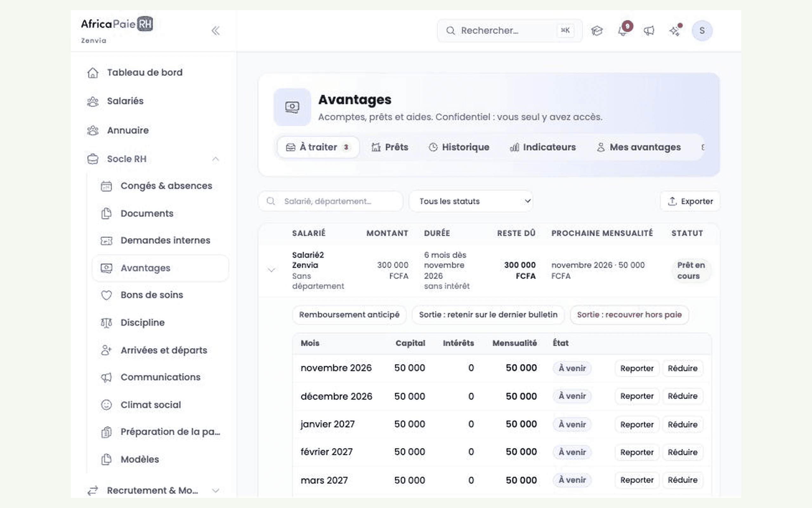Click the Exporter button
Screen dimensions: 812x508
[x=690, y=201]
